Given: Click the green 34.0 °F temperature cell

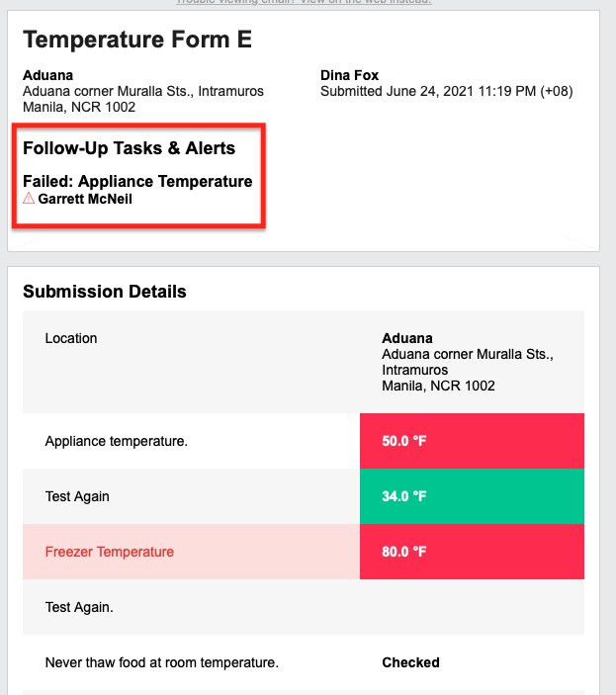Looking at the screenshot, I should (x=472, y=496).
